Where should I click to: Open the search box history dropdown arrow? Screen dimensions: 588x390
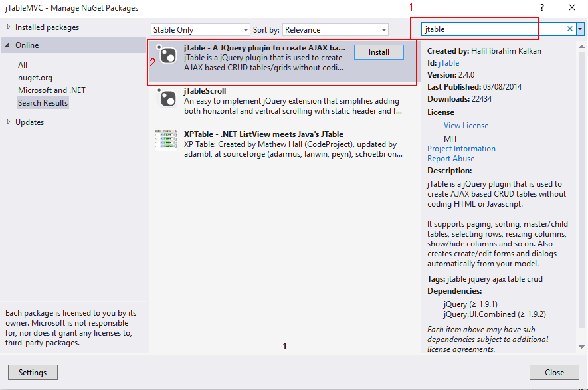(580, 29)
